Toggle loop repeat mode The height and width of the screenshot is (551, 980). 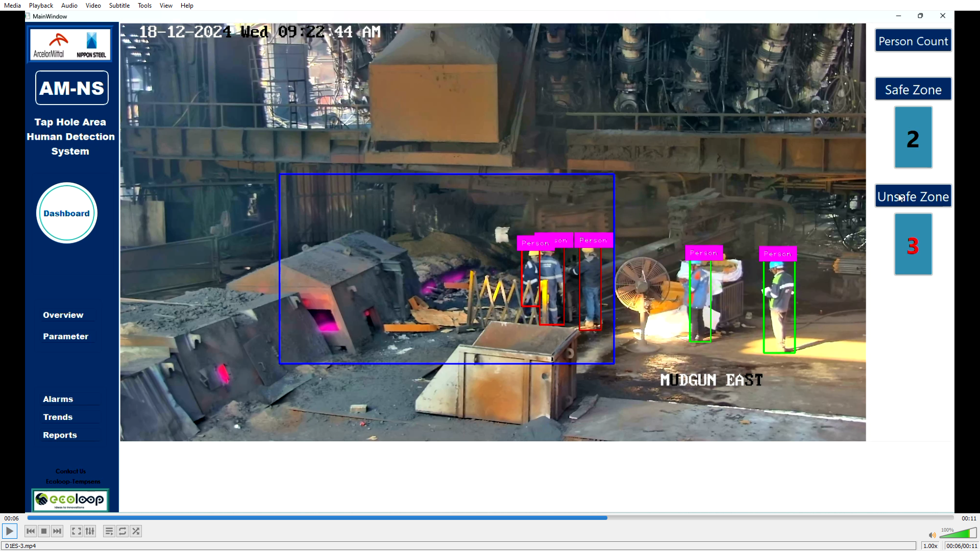pos(122,531)
